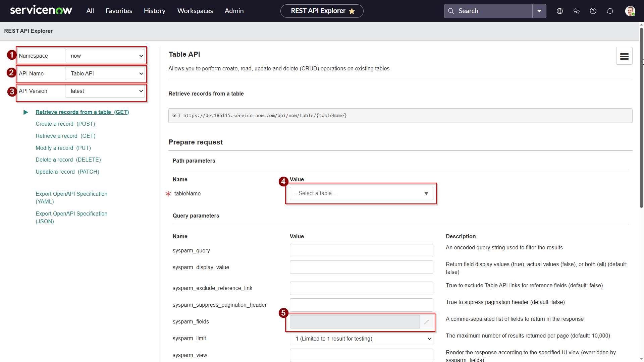This screenshot has height=362, width=644.
Task: Open the help question mark icon
Action: (593, 11)
